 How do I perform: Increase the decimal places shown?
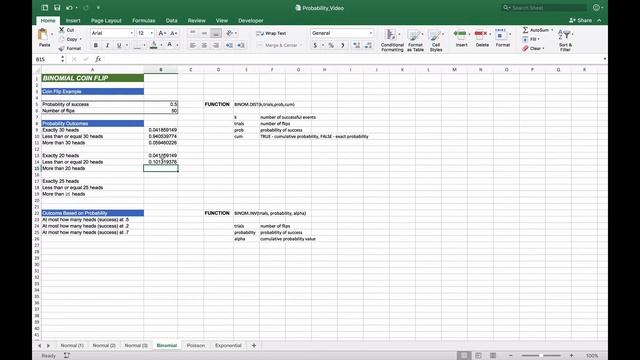click(x=357, y=45)
